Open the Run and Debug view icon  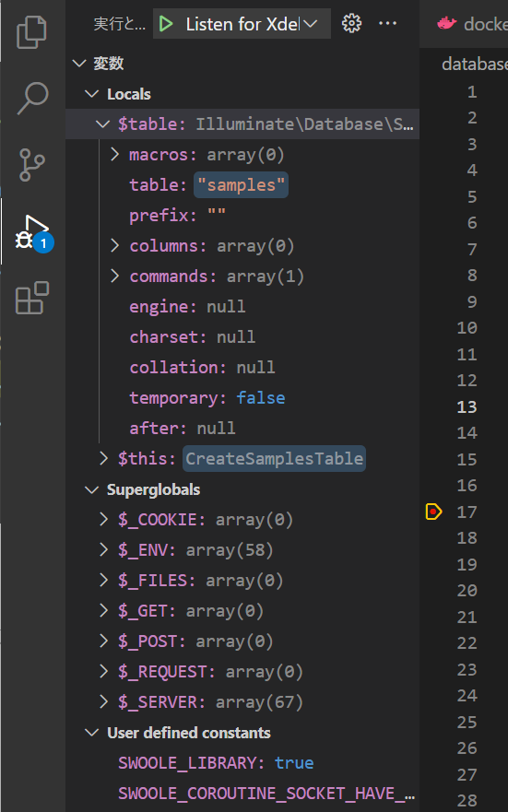(x=34, y=233)
